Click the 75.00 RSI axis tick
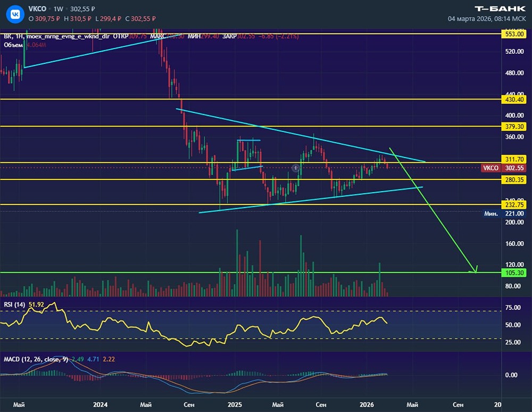 pos(513,308)
